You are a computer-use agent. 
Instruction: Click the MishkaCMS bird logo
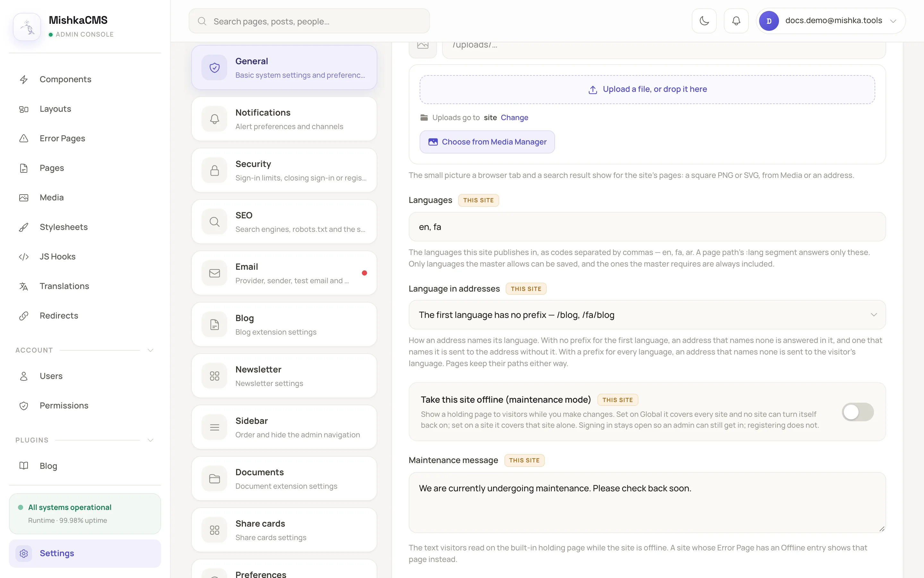click(27, 27)
